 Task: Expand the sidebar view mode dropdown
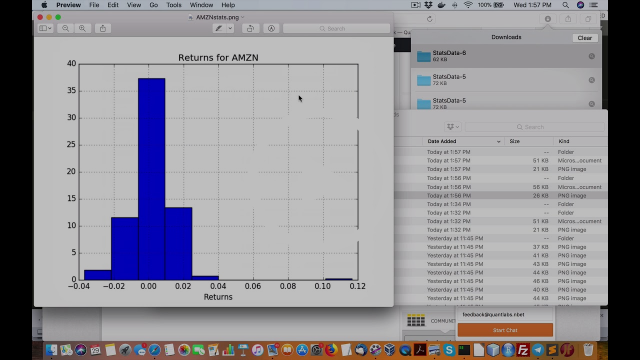click(x=45, y=29)
